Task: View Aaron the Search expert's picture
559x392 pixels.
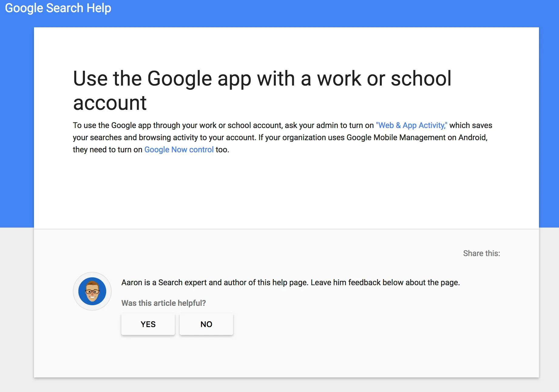Action: [92, 291]
